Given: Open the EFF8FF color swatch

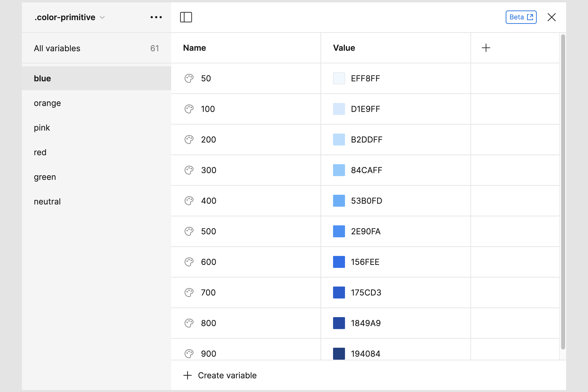Looking at the screenshot, I should coord(339,79).
